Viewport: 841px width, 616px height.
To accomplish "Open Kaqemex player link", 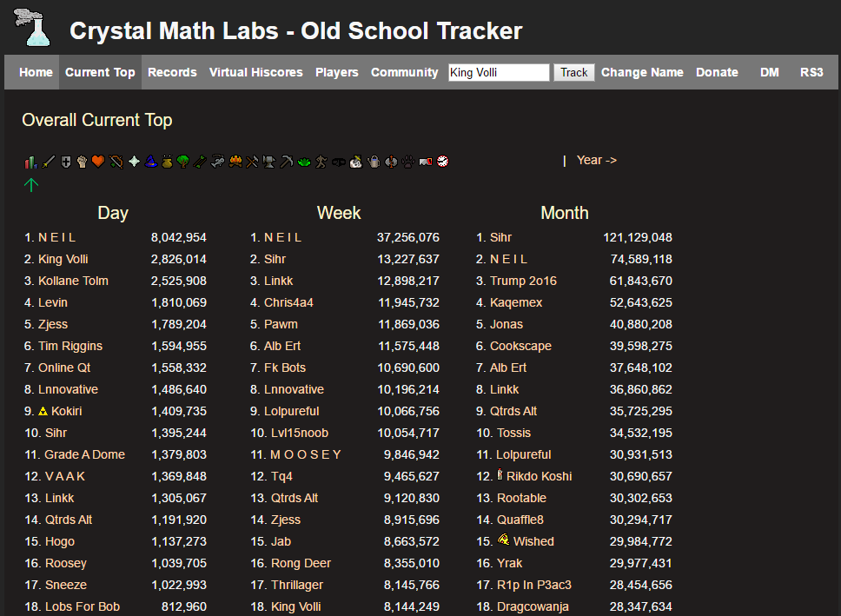I will [x=516, y=302].
